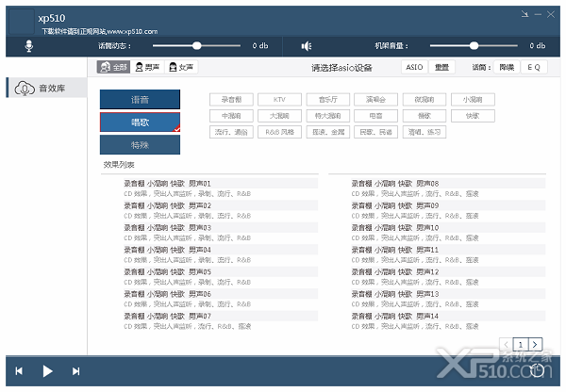Open the 音效库 cloud sidebar item
This screenshot has width=566, height=392.
coord(46,88)
